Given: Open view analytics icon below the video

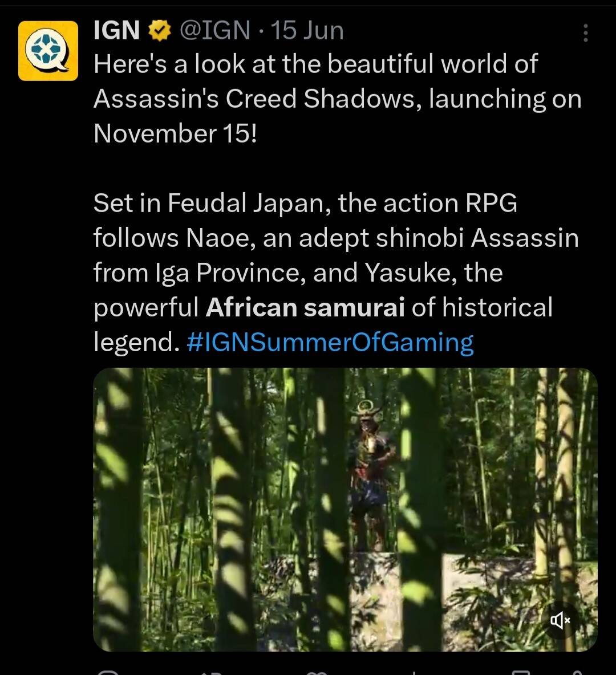Looking at the screenshot, I should click(x=414, y=672).
